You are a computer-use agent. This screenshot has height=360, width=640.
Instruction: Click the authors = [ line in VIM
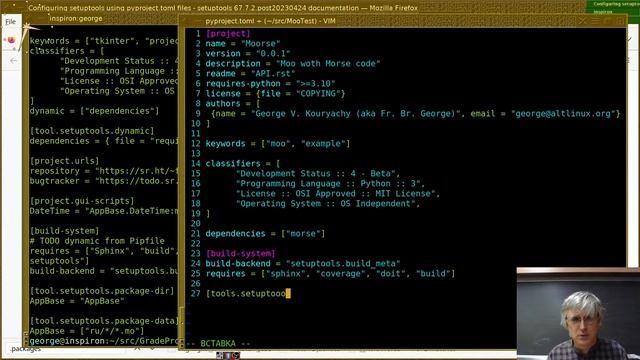[233, 103]
